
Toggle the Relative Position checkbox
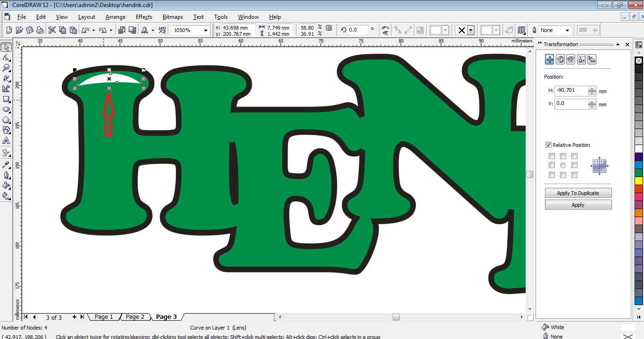548,145
